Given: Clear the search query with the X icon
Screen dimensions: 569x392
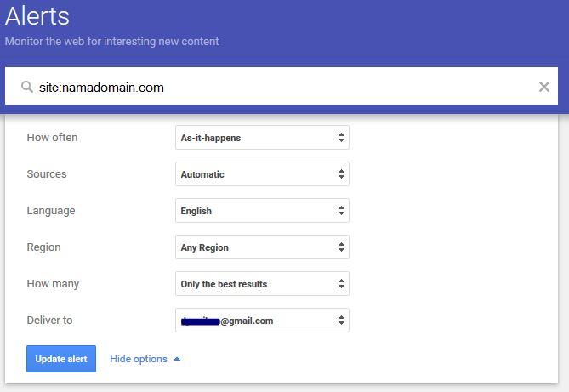Looking at the screenshot, I should (544, 87).
